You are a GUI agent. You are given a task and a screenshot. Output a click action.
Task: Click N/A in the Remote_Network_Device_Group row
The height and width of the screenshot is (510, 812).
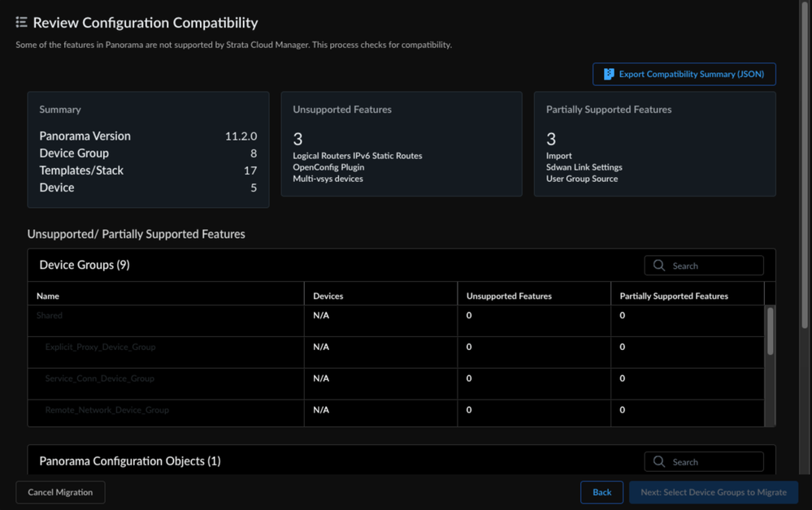coord(321,409)
